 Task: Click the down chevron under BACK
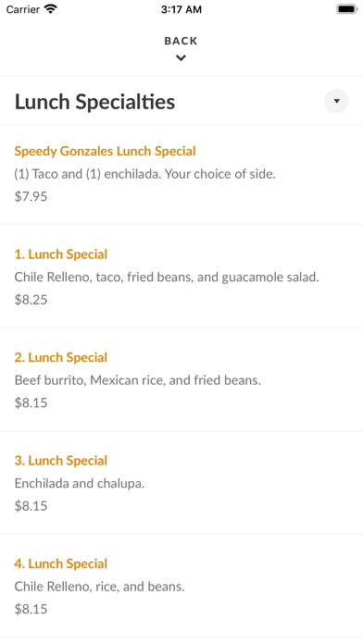181,58
